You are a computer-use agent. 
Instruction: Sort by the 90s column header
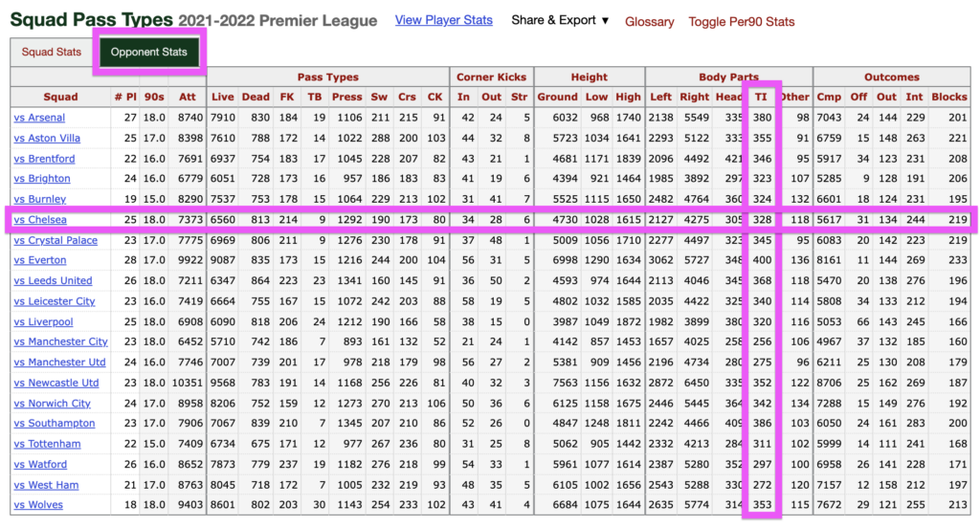[x=154, y=97]
